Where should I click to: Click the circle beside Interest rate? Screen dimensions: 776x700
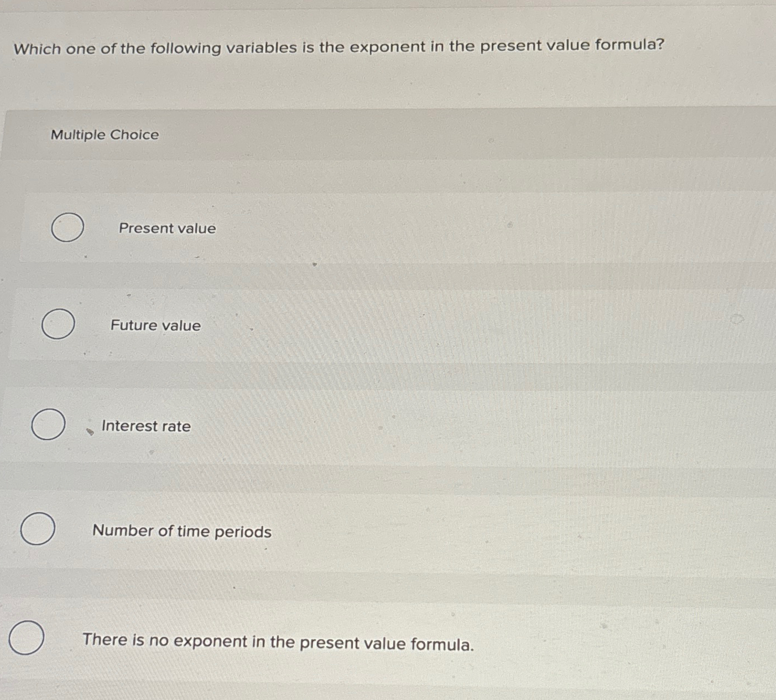click(x=48, y=425)
